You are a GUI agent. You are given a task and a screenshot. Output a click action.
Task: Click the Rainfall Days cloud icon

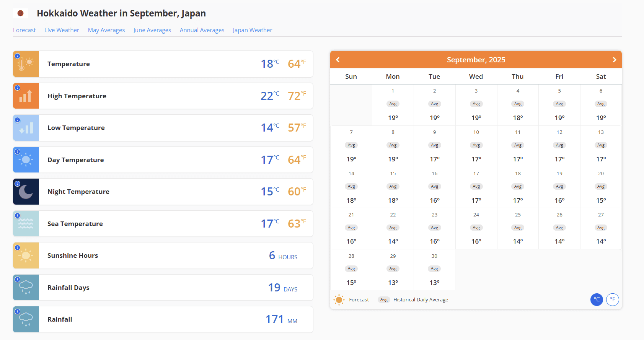[26, 288]
